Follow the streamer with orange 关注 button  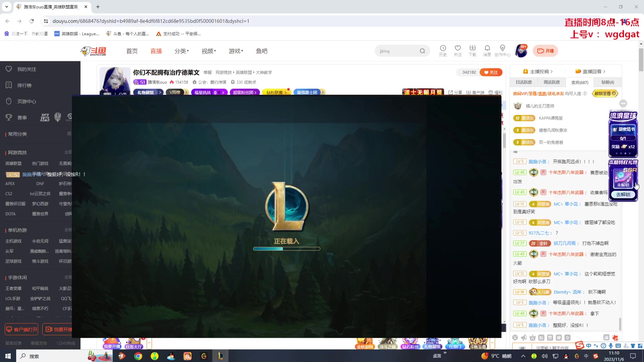click(491, 72)
